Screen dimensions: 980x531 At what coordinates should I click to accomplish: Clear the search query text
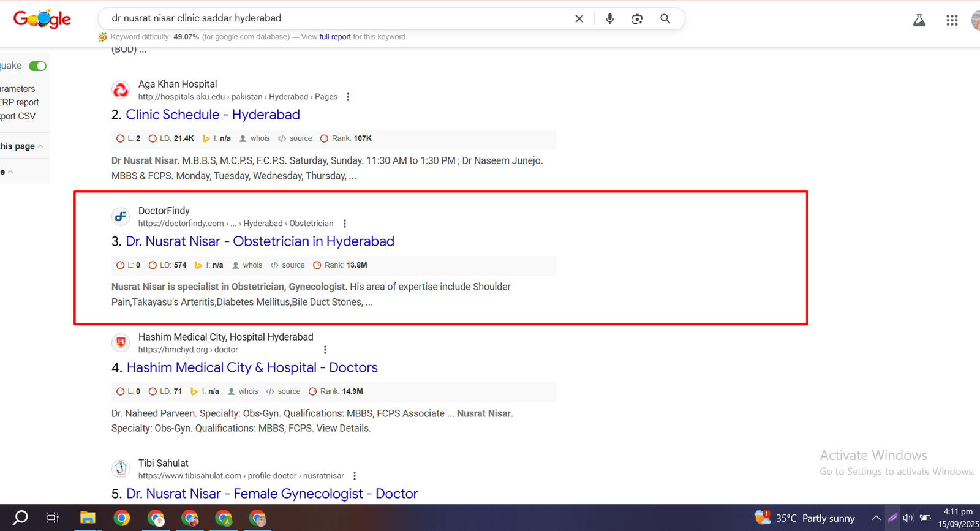pyautogui.click(x=579, y=19)
